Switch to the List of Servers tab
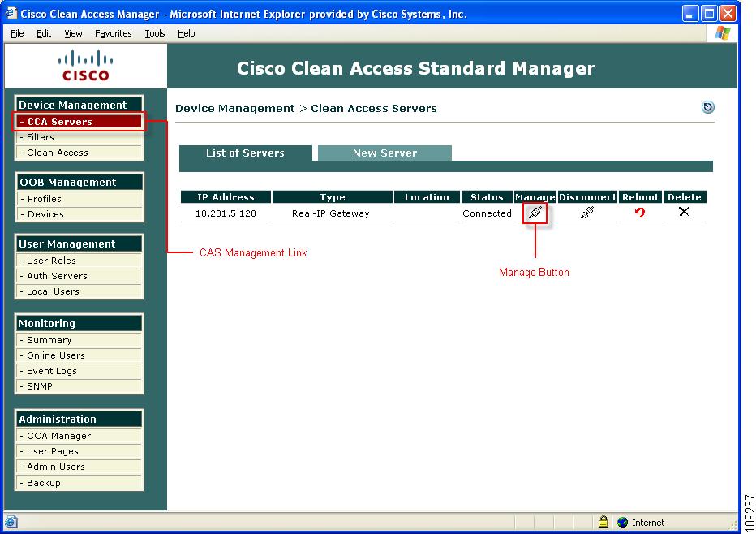756x534 pixels. point(246,153)
